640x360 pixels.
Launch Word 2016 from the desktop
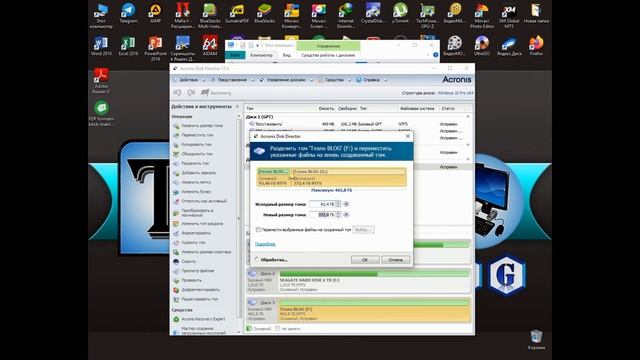tap(101, 46)
